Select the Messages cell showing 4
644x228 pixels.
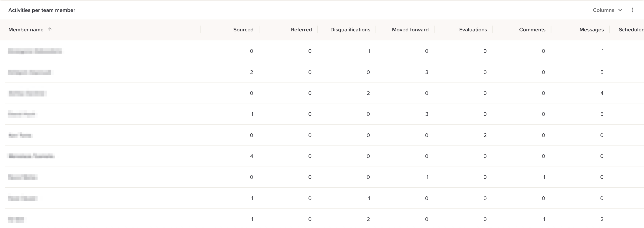tap(602, 93)
